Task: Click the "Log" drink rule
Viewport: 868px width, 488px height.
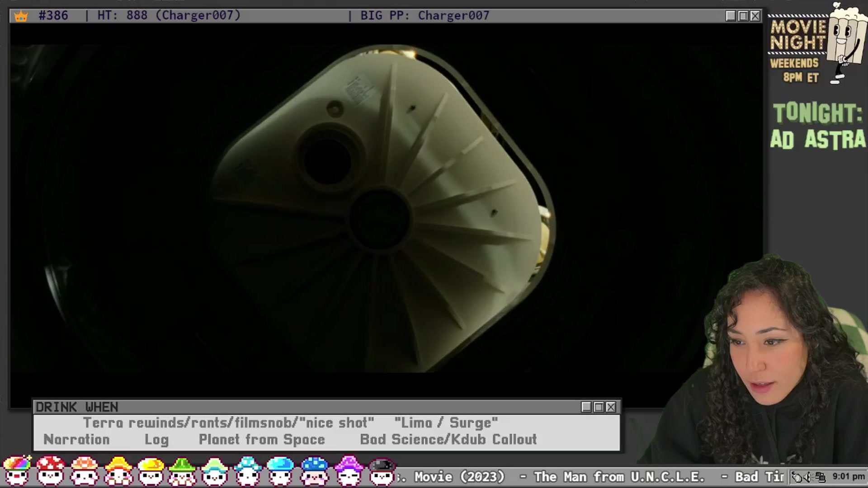Action: pos(156,440)
